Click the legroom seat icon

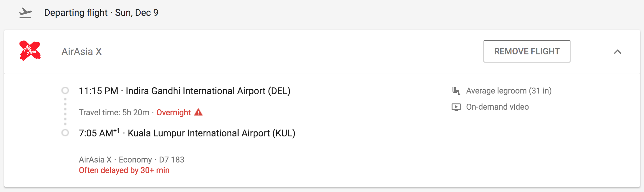click(x=456, y=91)
